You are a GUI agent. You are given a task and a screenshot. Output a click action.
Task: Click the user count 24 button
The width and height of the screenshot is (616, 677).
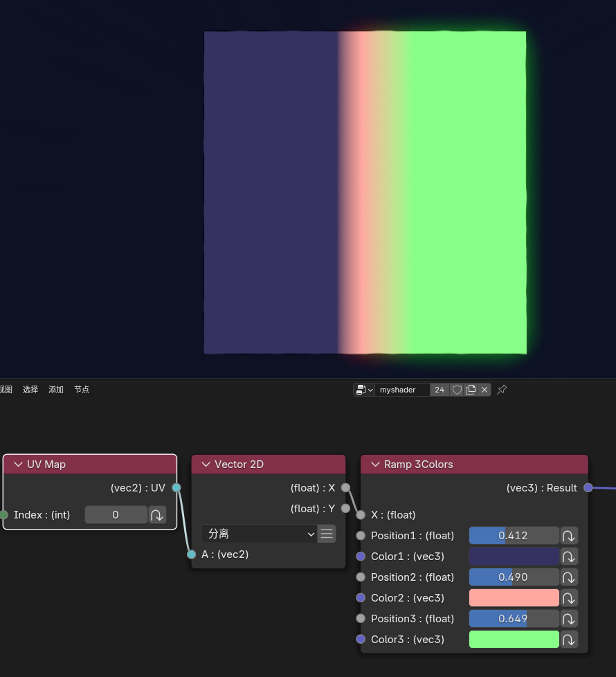click(440, 390)
